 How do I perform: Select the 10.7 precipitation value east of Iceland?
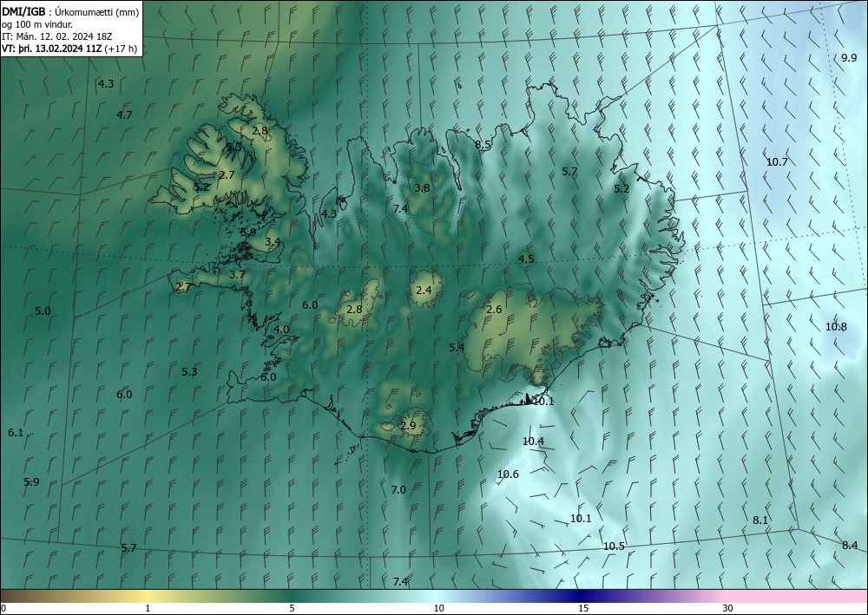[x=777, y=162]
